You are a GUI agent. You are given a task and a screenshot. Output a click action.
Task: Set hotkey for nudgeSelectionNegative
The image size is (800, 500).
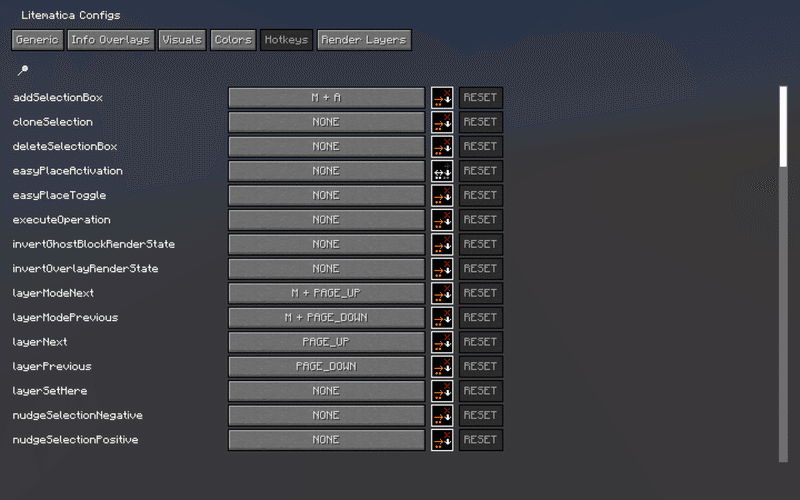(x=326, y=415)
